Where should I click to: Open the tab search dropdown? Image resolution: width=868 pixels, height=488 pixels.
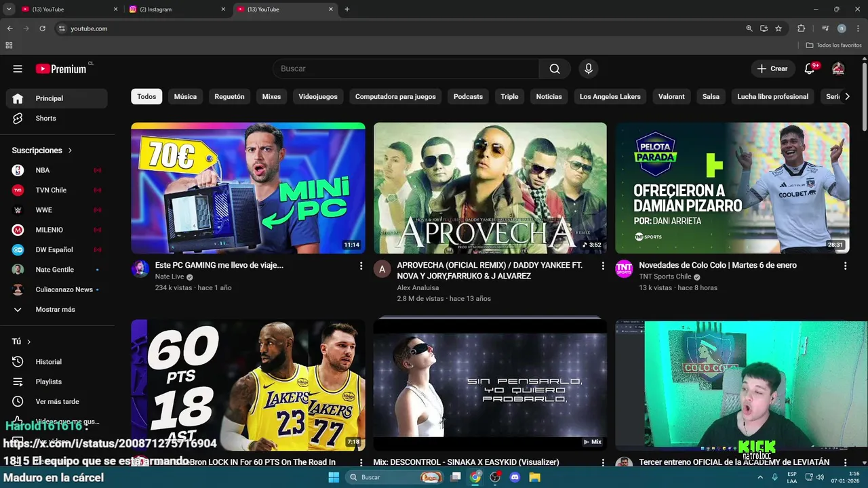9,9
